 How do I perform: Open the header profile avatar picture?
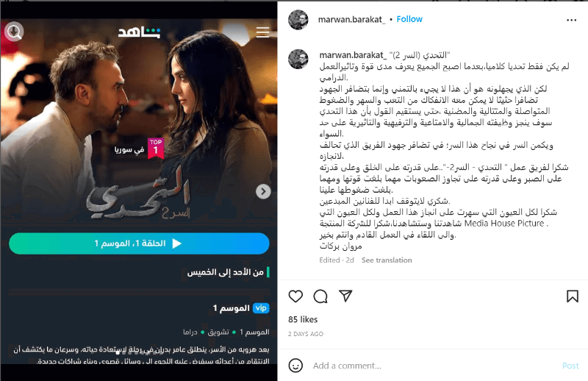(298, 20)
